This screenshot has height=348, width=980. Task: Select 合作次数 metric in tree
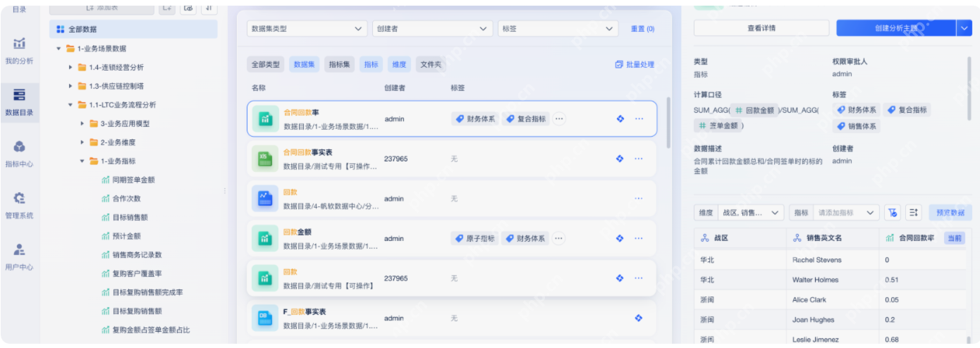tap(126, 199)
